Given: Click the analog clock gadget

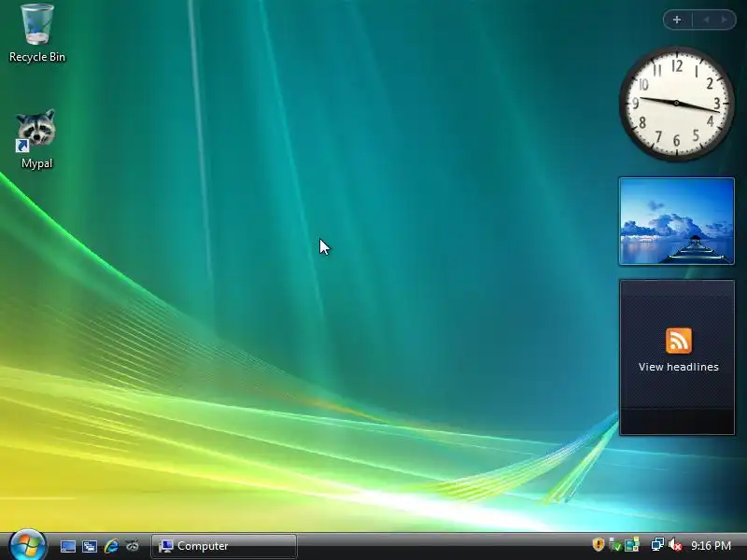Looking at the screenshot, I should pos(676,104).
